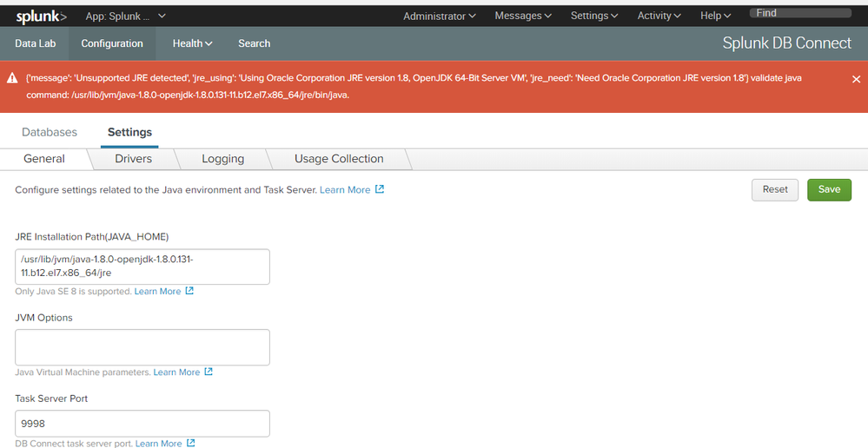Expand the Messages menu
The height and width of the screenshot is (448, 868).
(522, 16)
